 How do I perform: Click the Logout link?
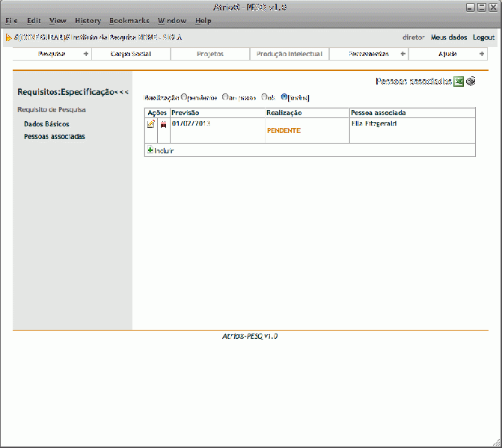[x=483, y=37]
